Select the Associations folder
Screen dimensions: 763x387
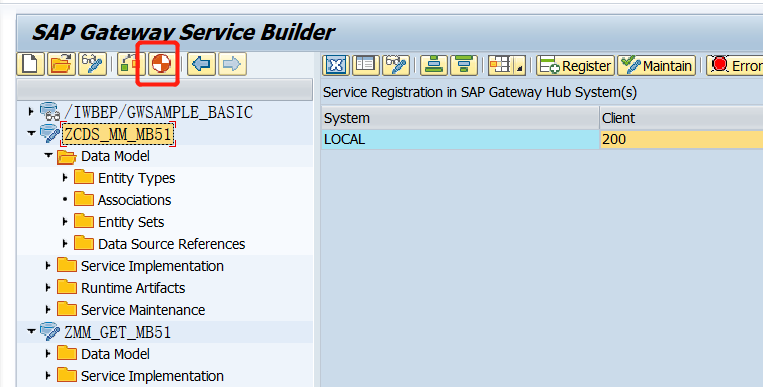coord(134,200)
